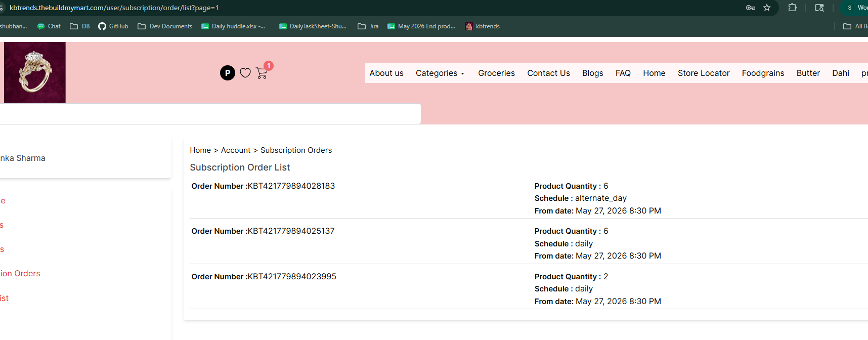Click the alternate_day schedule value
The image size is (868, 340).
click(601, 198)
